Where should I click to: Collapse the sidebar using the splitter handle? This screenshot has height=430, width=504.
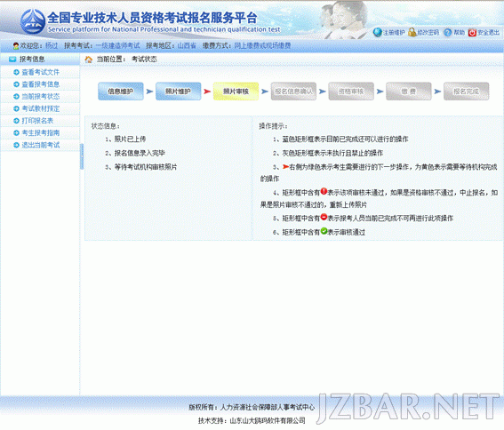tap(82, 156)
